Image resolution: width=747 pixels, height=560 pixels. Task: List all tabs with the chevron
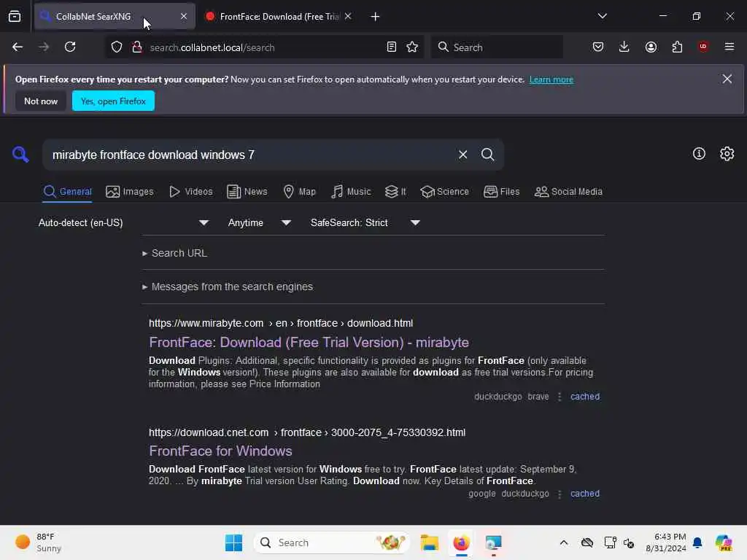point(602,16)
